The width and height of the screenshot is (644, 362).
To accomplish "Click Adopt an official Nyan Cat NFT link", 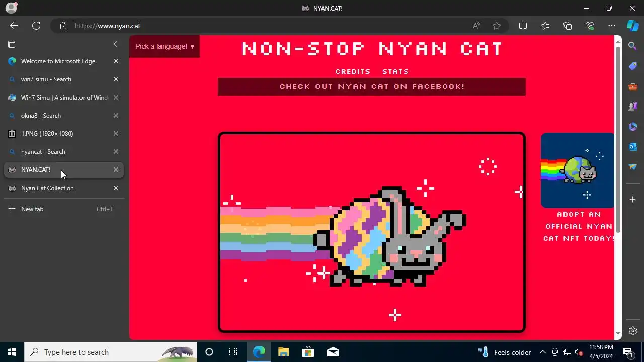I will (x=579, y=226).
